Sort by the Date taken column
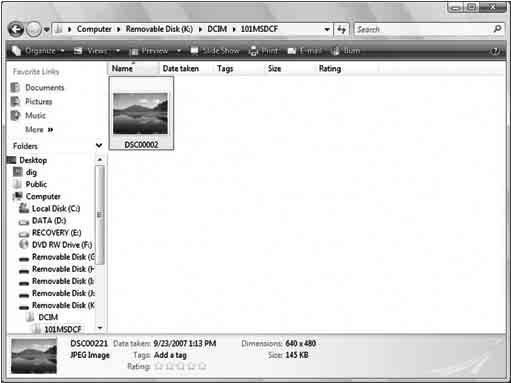This screenshot has width=511, height=383. click(x=181, y=69)
